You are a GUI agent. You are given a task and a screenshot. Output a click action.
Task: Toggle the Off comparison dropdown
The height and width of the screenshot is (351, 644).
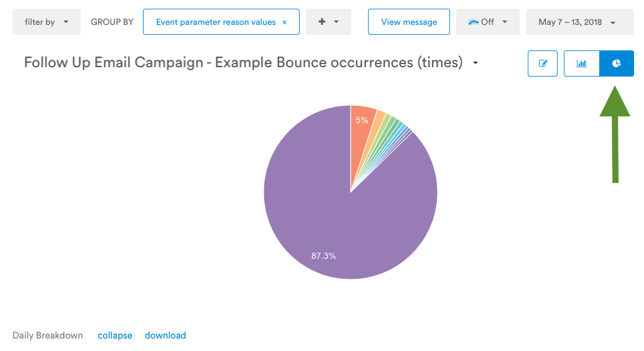pos(487,22)
